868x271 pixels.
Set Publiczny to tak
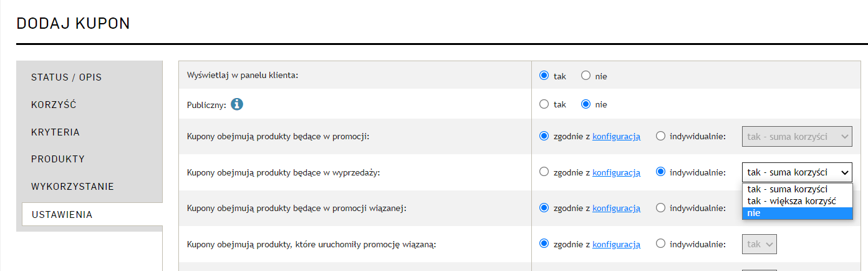[544, 104]
